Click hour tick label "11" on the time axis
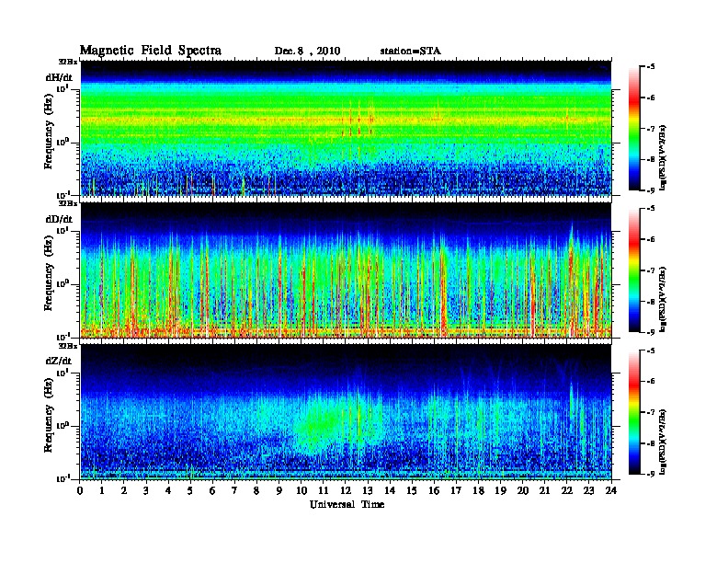This screenshot has height=563, width=728. click(324, 491)
